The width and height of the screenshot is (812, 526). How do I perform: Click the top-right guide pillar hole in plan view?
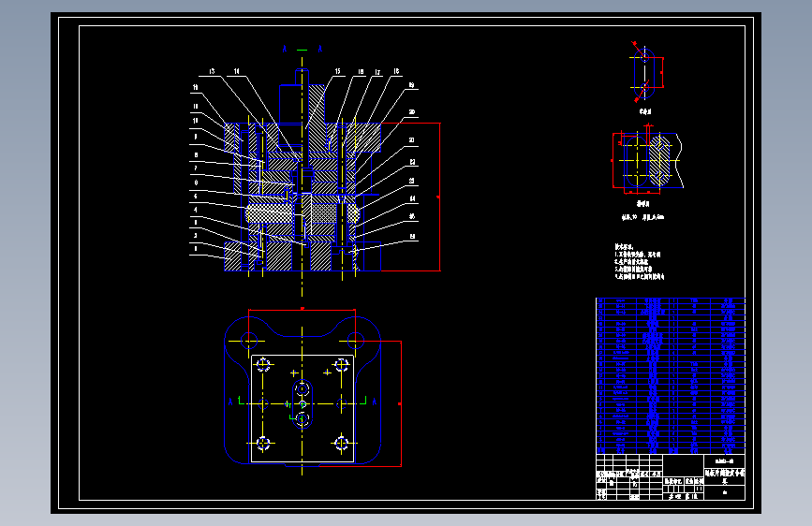point(355,341)
